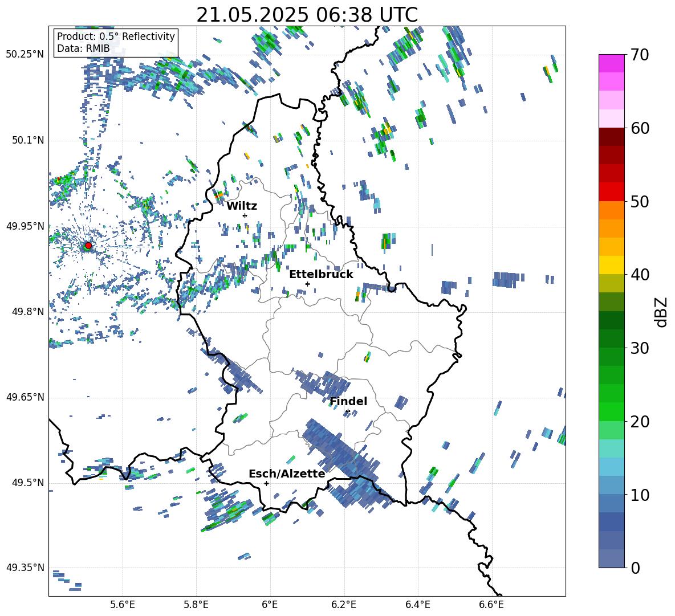The width and height of the screenshot is (675, 616).
Task: Click the Esch/Alzette station cross marker
Action: coord(266,483)
